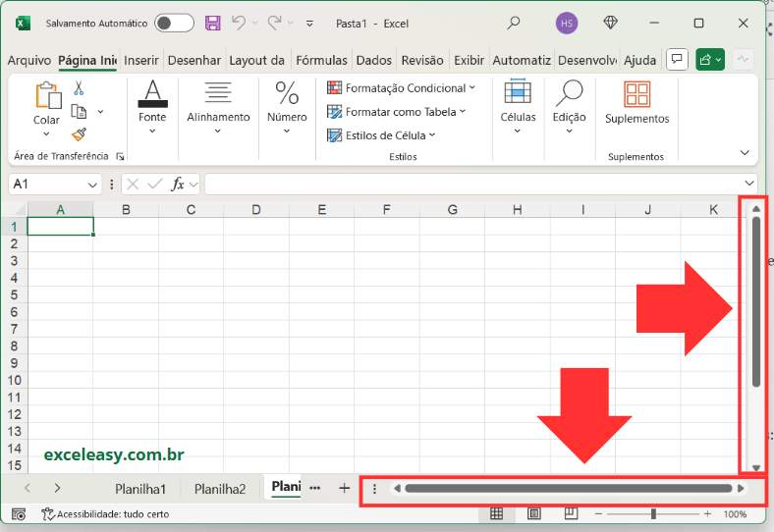The image size is (774, 532).
Task: Click the zoom slider handle
Action: (653, 513)
